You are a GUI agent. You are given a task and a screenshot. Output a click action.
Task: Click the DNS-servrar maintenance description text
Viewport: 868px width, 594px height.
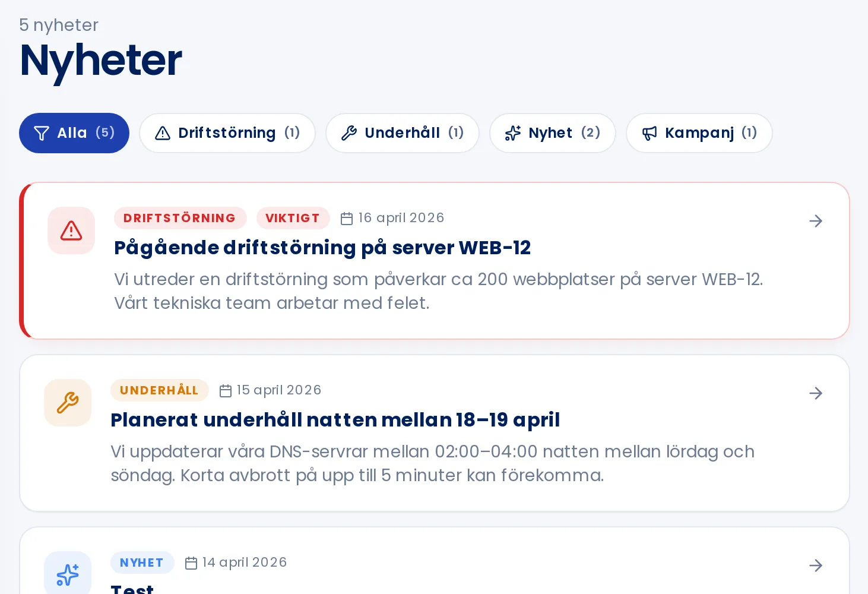pos(433,463)
